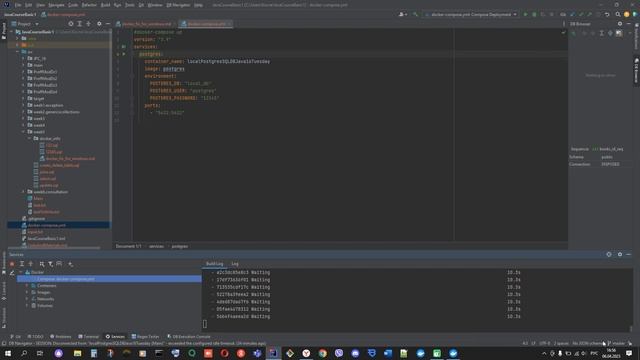Image resolution: width=640 pixels, height=360 pixels.
Task: Open Windows taskbar search
Action: click(x=24, y=353)
